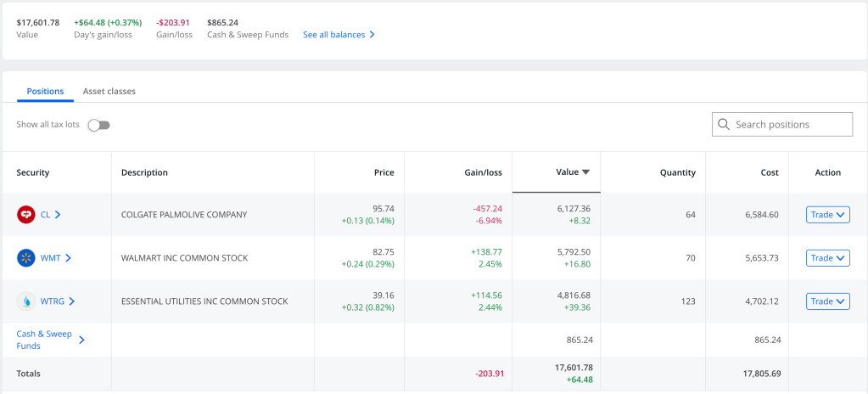Toggle the Show all tax lots switch
The height and width of the screenshot is (394, 868).
tap(99, 125)
